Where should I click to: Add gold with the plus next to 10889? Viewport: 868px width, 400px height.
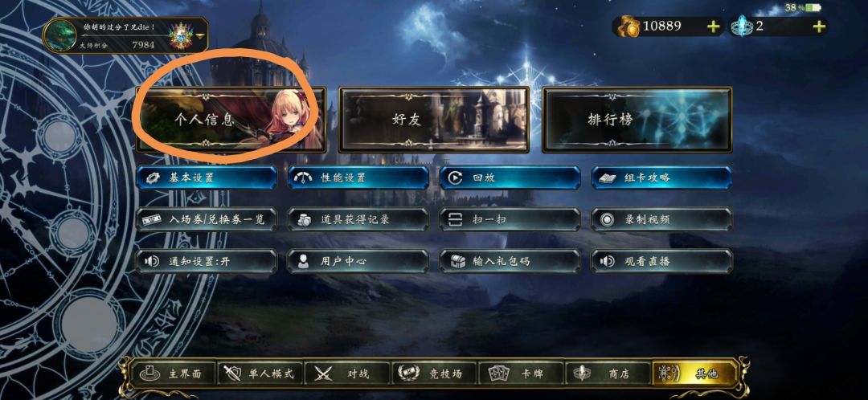pyautogui.click(x=714, y=27)
